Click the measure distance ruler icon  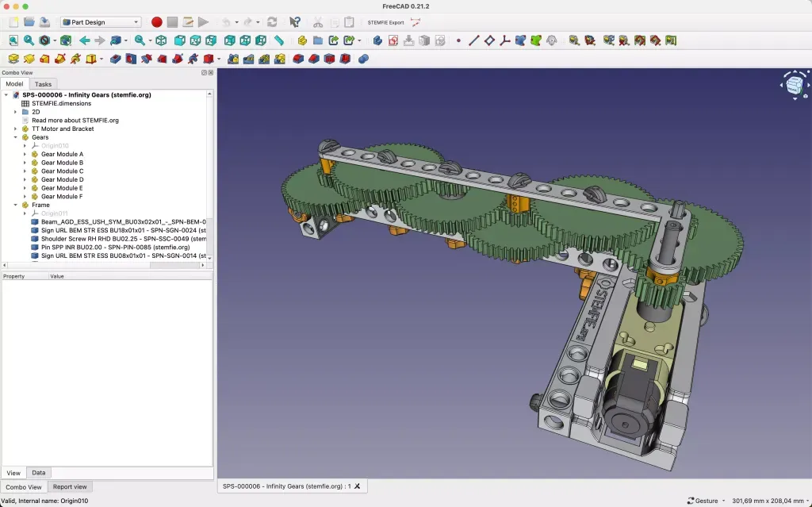point(279,40)
